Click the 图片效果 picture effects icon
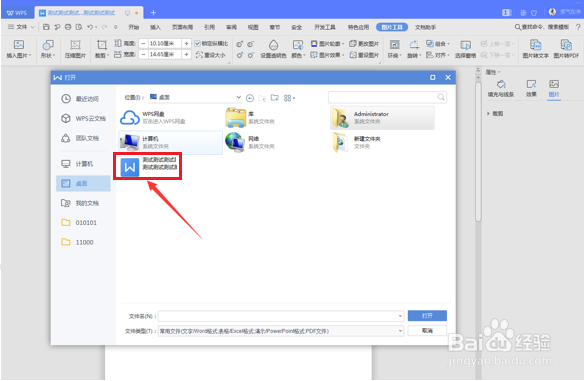Screen dimensions: 584x381 click(x=314, y=55)
